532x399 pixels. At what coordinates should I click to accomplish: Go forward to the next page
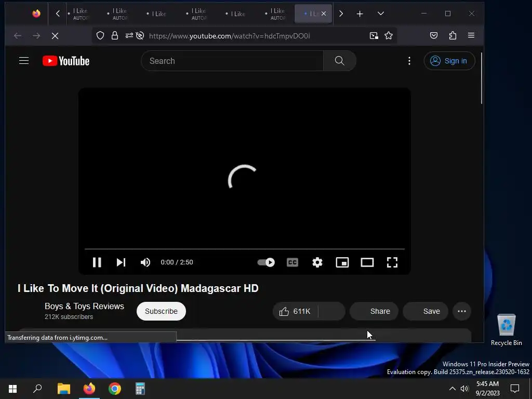coord(36,36)
